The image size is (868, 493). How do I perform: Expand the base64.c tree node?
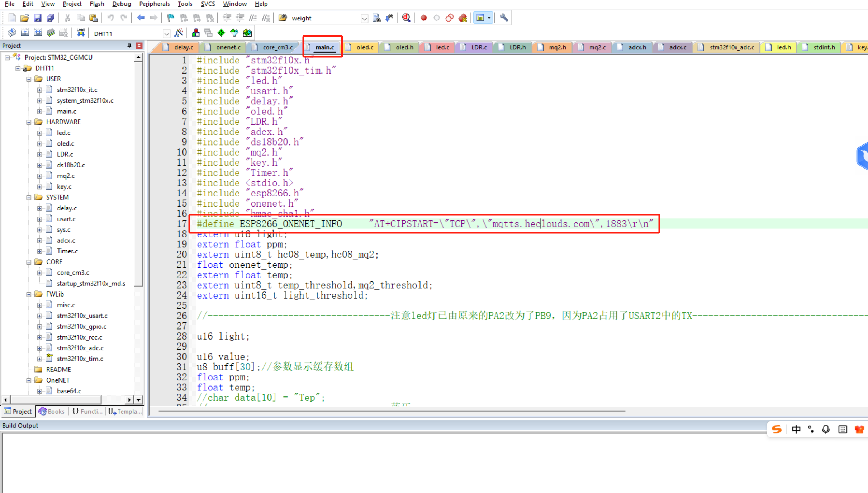(x=40, y=391)
